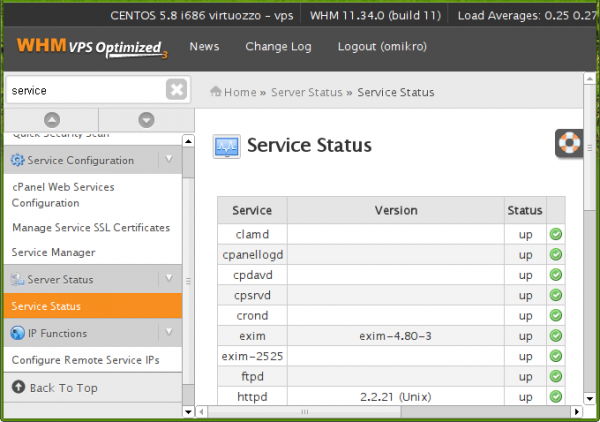Click the sidebar scroll down arrow button
Image resolution: width=600 pixels, height=422 pixels.
coord(146,119)
